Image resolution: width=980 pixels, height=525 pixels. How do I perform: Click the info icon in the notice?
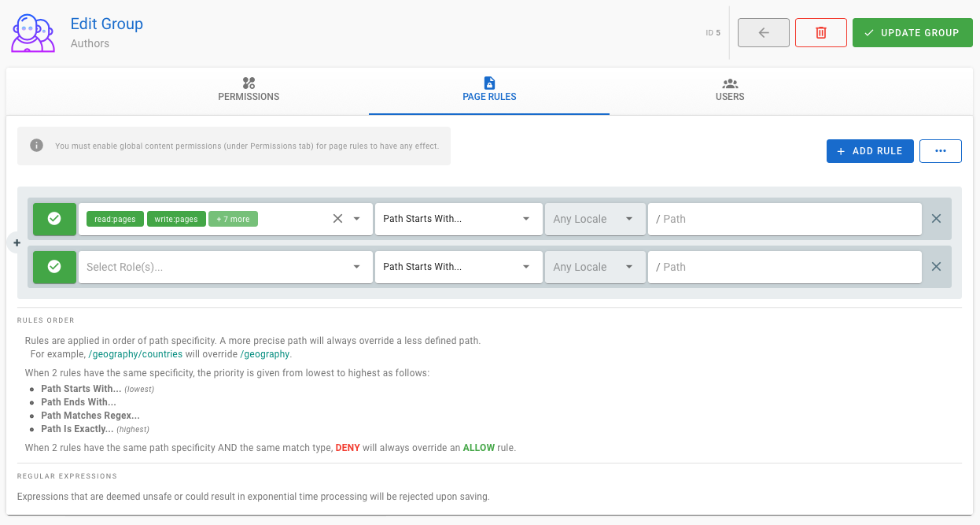pos(36,146)
